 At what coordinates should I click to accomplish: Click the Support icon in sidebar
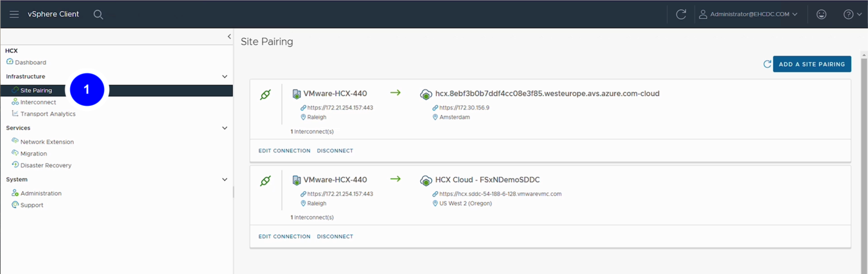15,205
